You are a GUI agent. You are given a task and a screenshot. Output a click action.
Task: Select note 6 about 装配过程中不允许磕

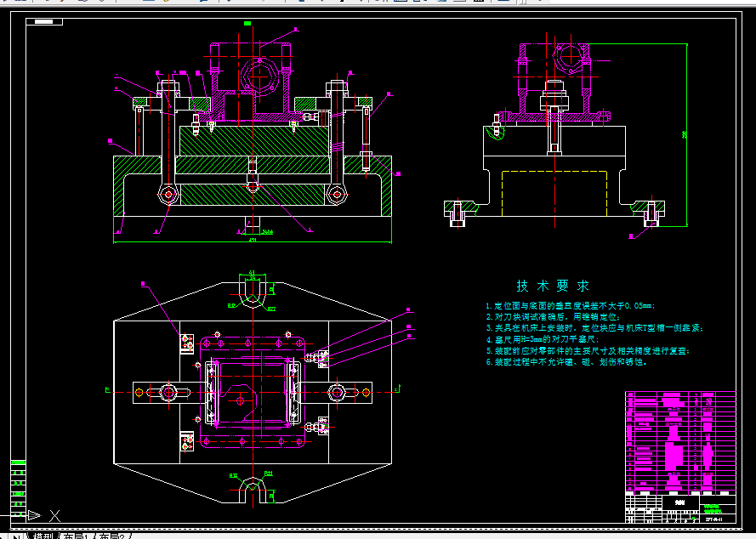(566, 361)
